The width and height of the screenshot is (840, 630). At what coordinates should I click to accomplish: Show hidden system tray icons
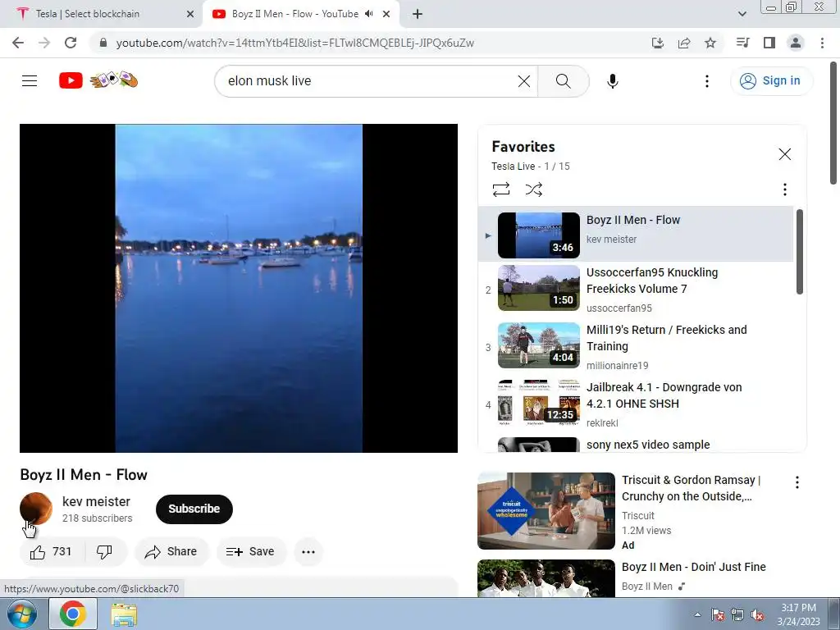(697, 614)
